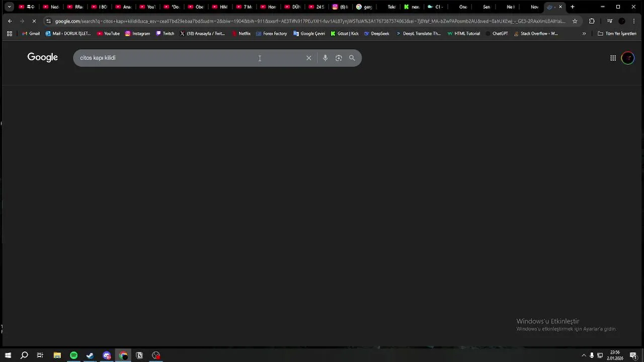
Task: Open Windows taskbar search
Action: pyautogui.click(x=24, y=355)
